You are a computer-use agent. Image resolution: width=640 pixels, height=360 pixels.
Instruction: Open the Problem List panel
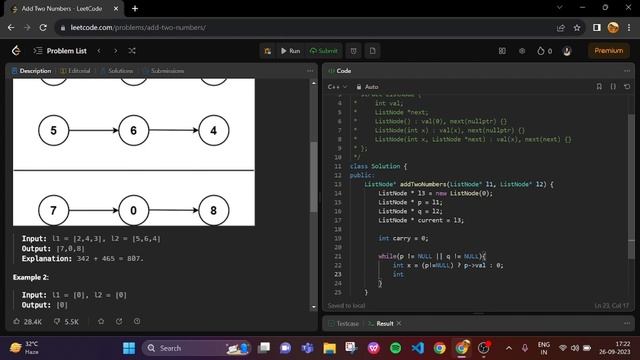(x=60, y=51)
